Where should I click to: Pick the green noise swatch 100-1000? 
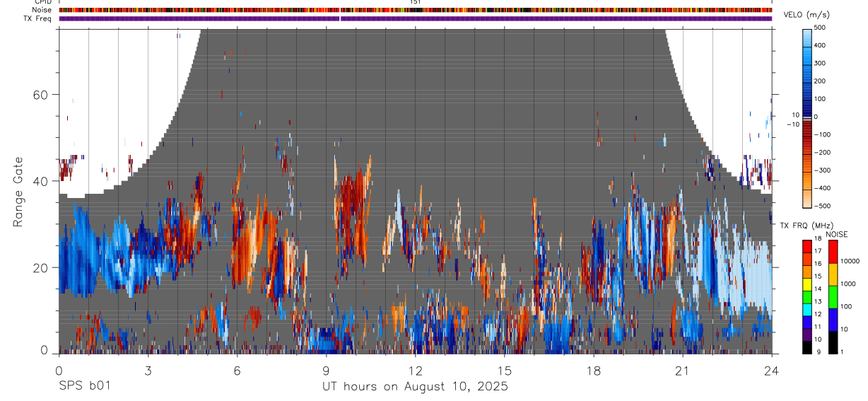point(833,296)
